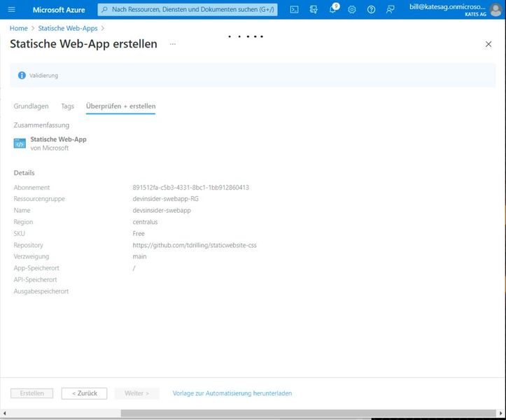Click the GitHub repository URL value
The height and width of the screenshot is (420, 506).
coord(195,245)
